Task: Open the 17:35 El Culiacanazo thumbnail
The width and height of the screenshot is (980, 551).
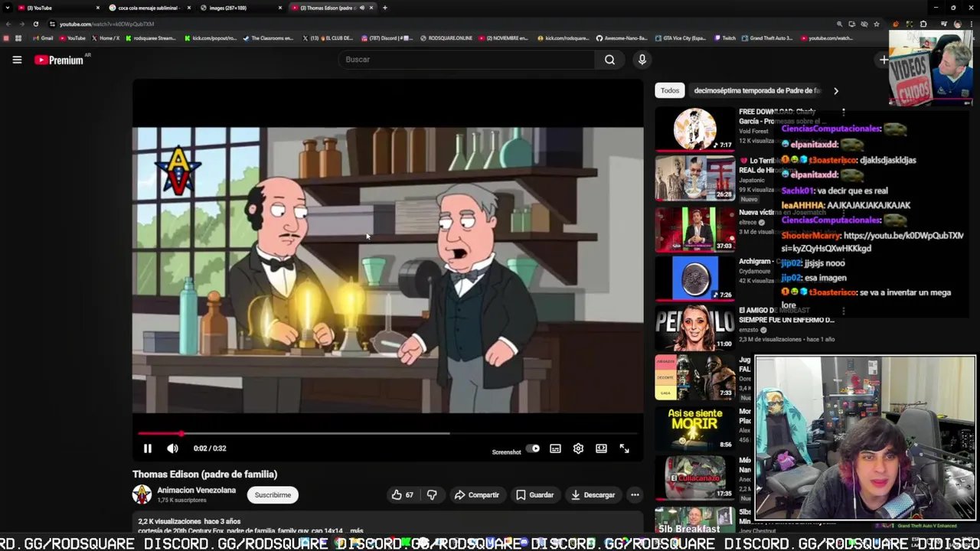Action: [x=695, y=478]
